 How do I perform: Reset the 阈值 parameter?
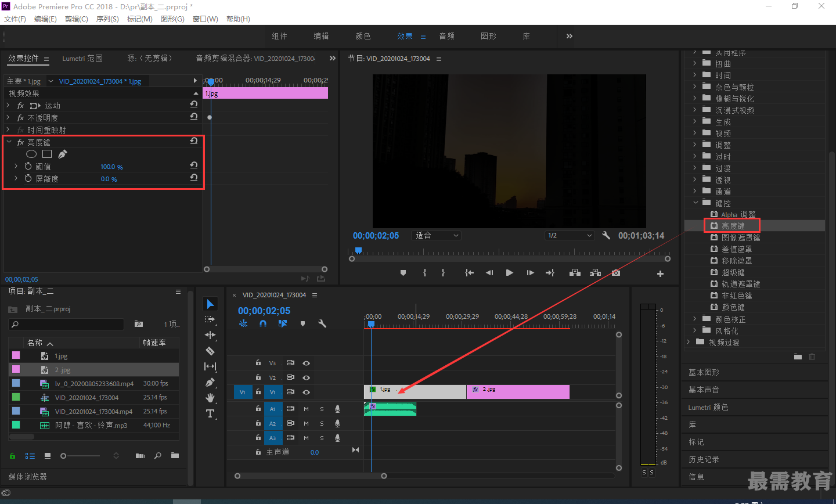pyautogui.click(x=194, y=165)
